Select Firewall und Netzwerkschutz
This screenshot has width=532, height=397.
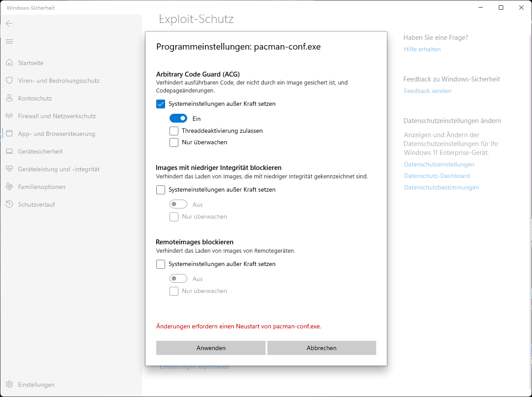pyautogui.click(x=58, y=116)
